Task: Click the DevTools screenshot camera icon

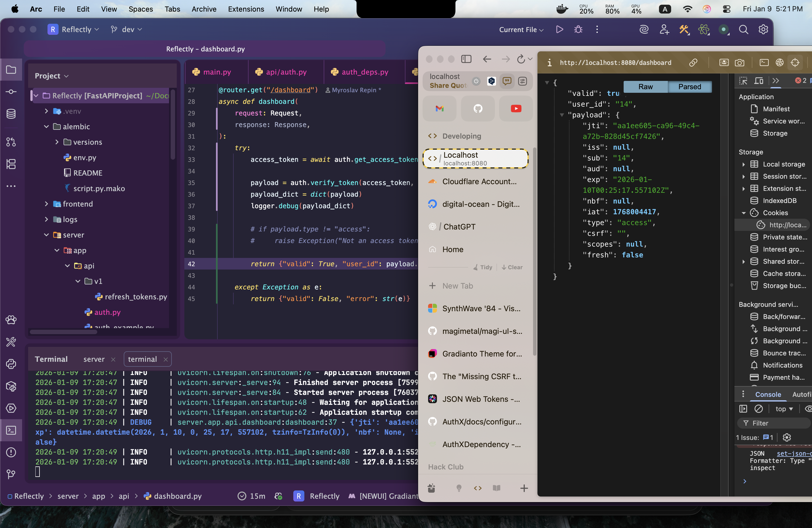Action: tap(739, 63)
